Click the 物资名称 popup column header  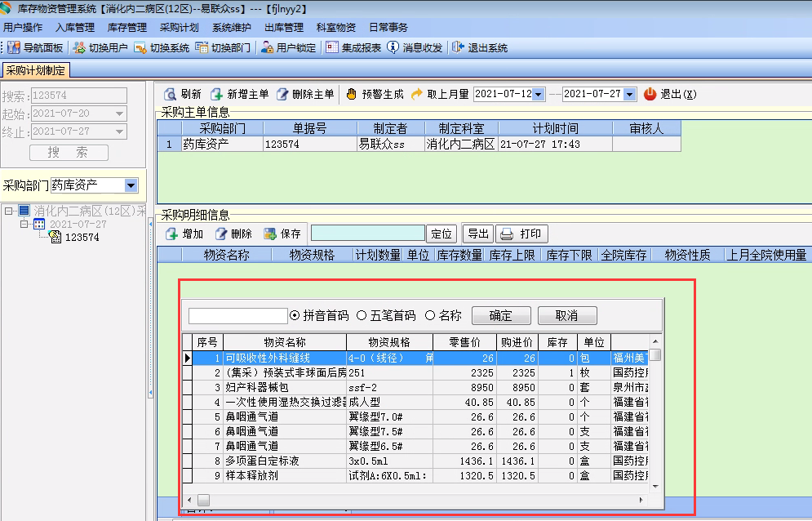point(285,342)
